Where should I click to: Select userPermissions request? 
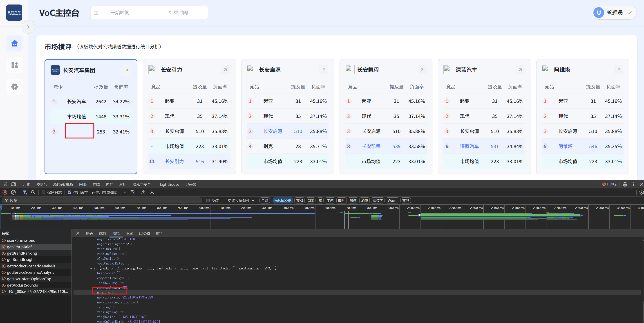coord(36,240)
